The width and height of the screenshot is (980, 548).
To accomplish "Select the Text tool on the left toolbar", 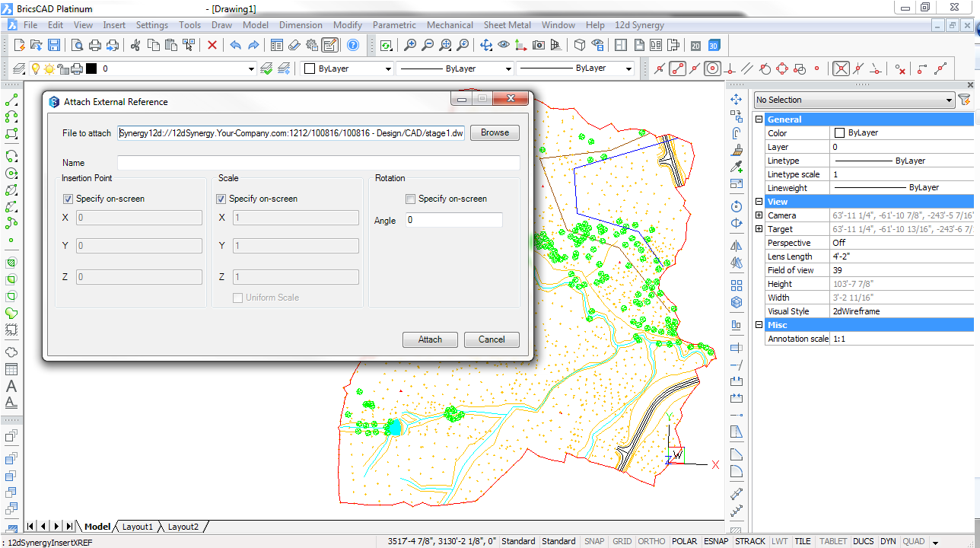I will pyautogui.click(x=11, y=387).
